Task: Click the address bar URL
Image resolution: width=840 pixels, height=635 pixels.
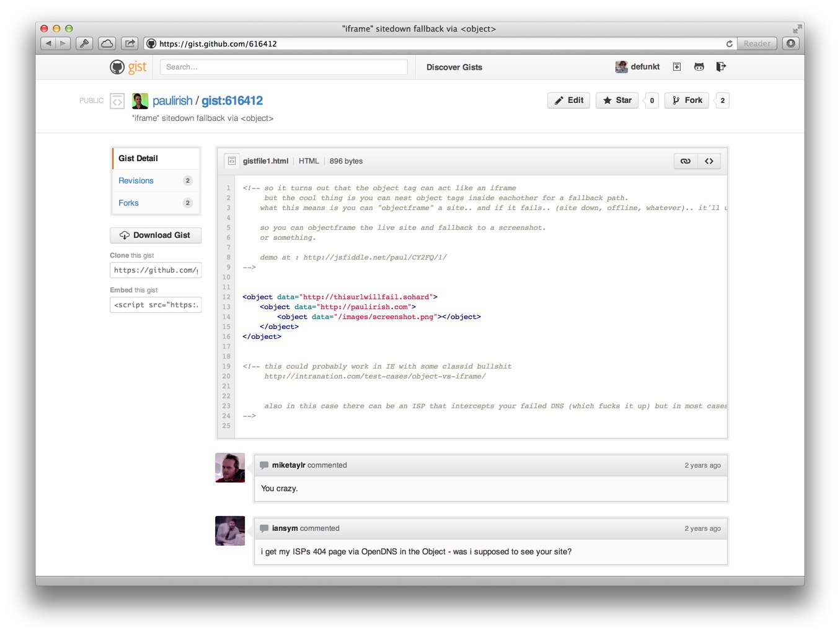Action: tap(218, 44)
